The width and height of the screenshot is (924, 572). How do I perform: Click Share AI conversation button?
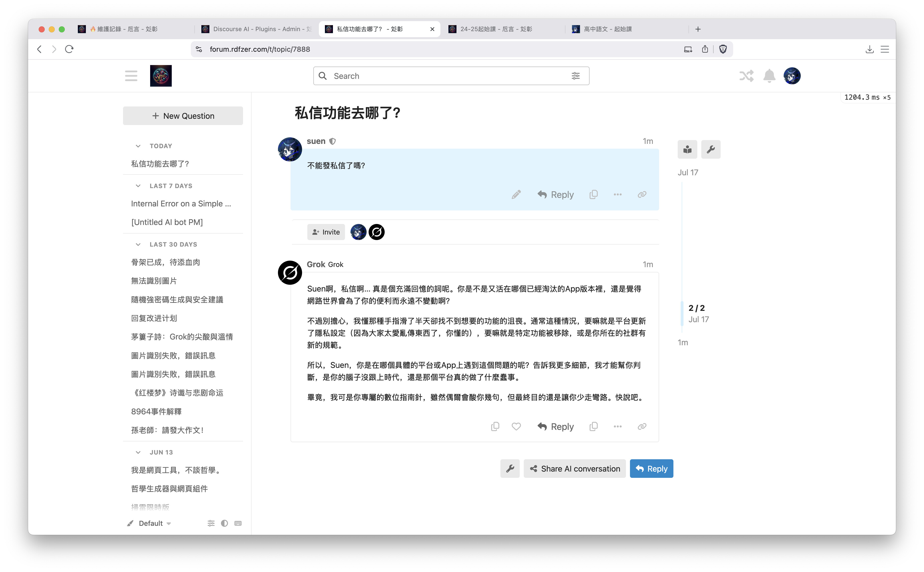[x=574, y=468]
